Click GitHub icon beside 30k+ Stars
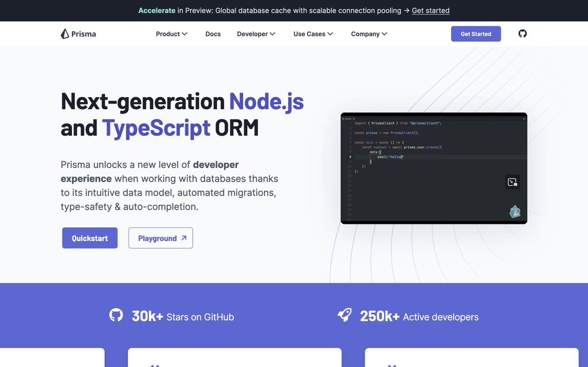The image size is (588, 367). click(116, 315)
